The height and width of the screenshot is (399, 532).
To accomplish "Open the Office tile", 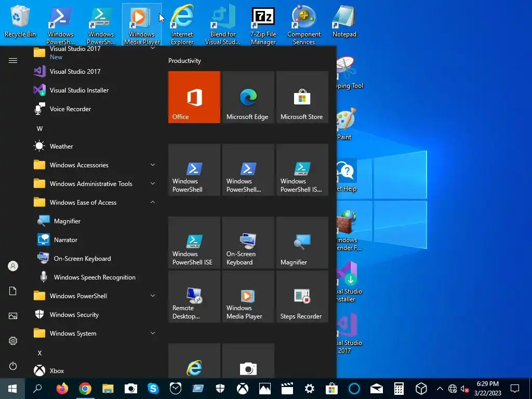I will point(194,97).
